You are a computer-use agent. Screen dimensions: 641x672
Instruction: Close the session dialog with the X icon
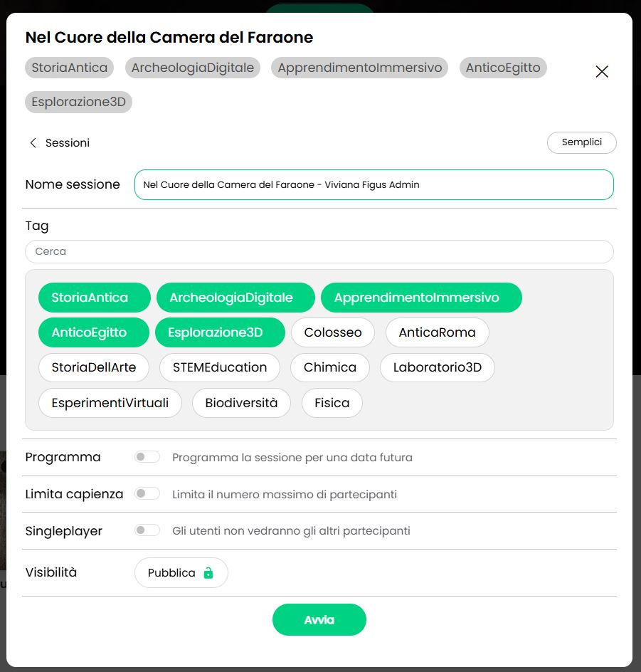[x=601, y=71]
